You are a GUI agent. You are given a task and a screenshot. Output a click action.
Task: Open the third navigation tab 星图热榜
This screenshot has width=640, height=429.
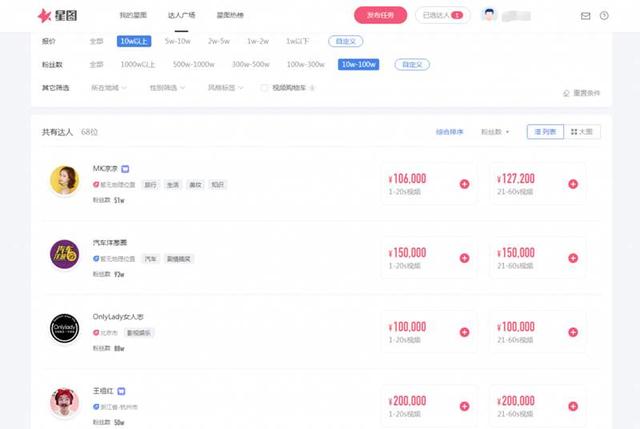(230, 15)
